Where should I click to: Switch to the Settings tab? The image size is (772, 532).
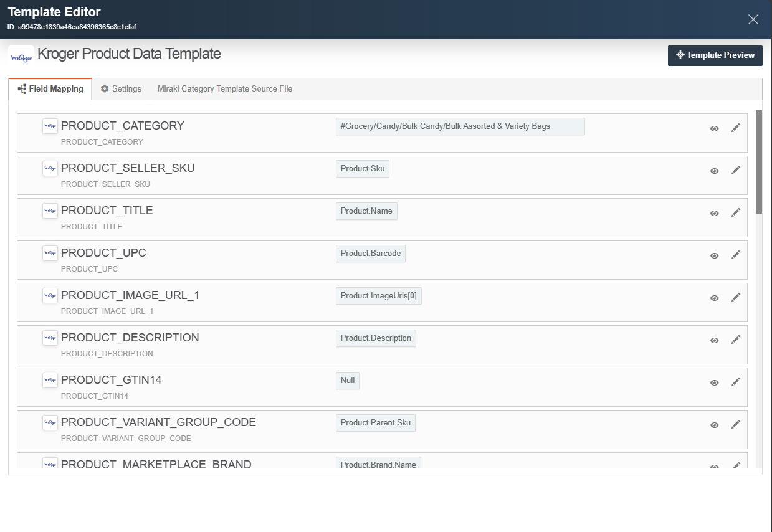pos(121,88)
